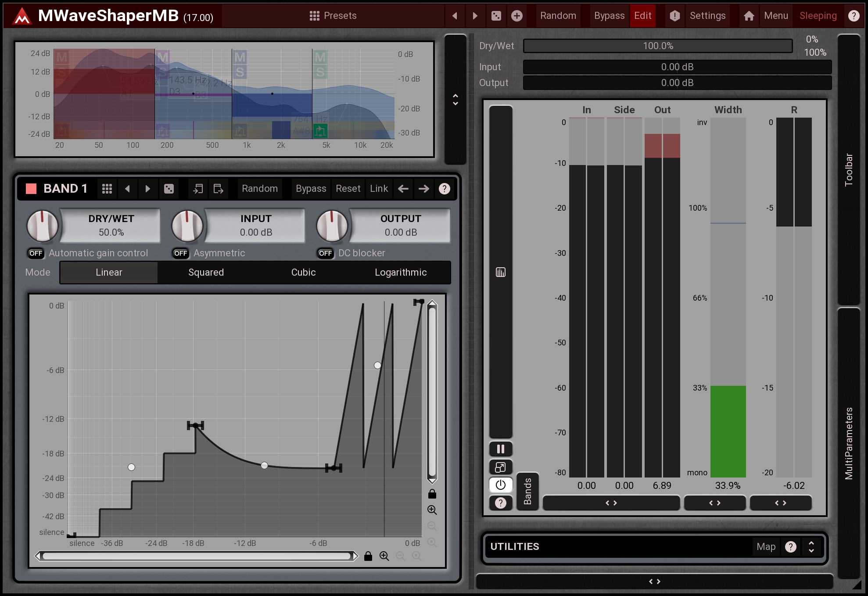Switch to the Cubic mode
Image resolution: width=868 pixels, height=596 pixels.
pos(303,273)
